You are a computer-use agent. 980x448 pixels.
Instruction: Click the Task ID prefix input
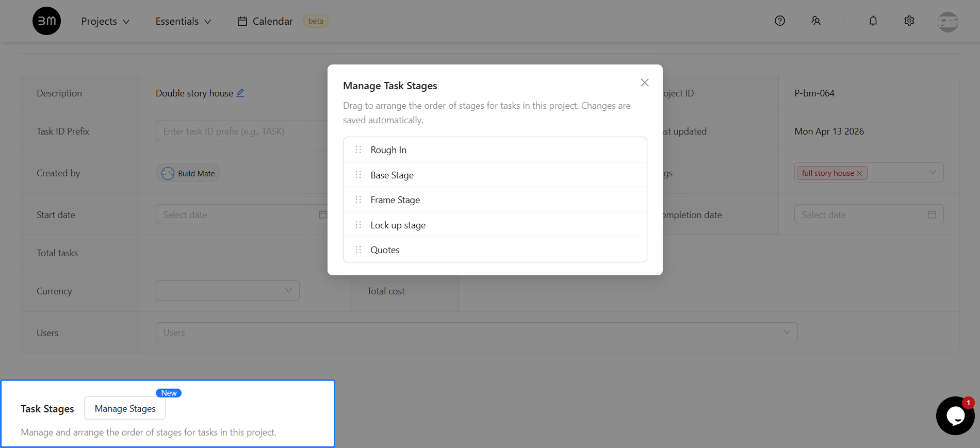pyautogui.click(x=241, y=131)
